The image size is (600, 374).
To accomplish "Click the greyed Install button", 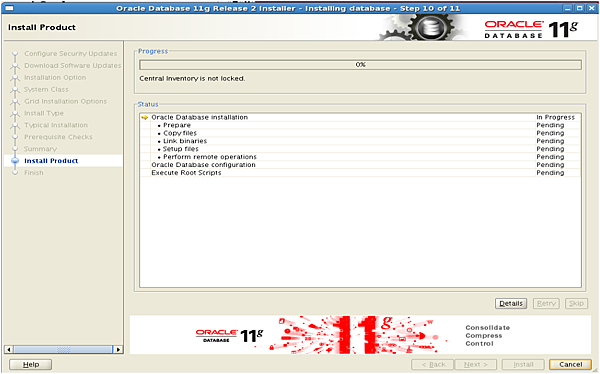I will 523,364.
